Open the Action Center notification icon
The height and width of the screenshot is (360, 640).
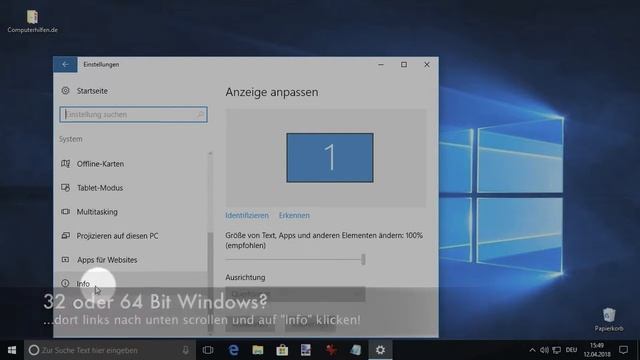pyautogui.click(x=623, y=350)
